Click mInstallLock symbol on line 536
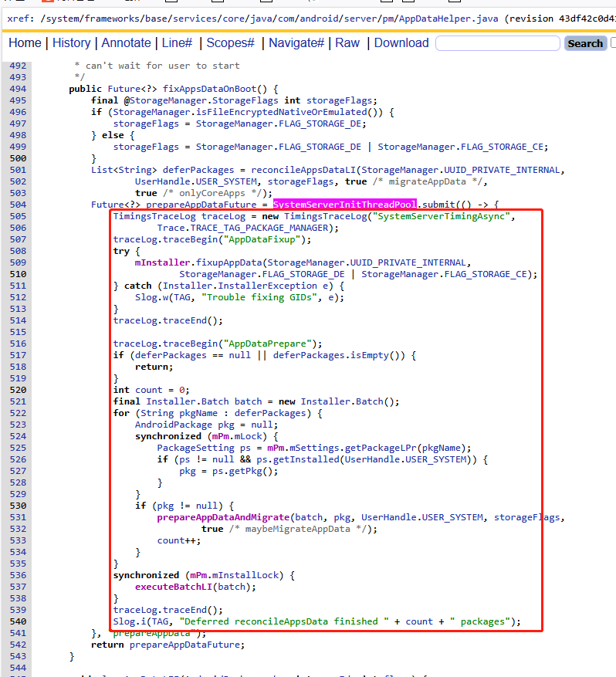This screenshot has width=616, height=677. tap(245, 575)
